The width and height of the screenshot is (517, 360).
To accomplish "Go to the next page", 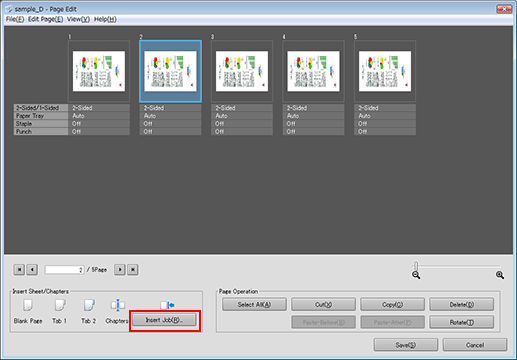I will 120,270.
